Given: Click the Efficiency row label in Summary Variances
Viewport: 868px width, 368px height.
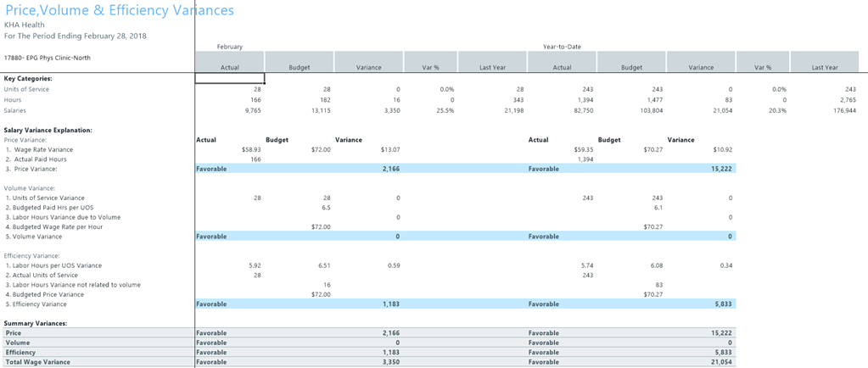Looking at the screenshot, I should [x=21, y=352].
